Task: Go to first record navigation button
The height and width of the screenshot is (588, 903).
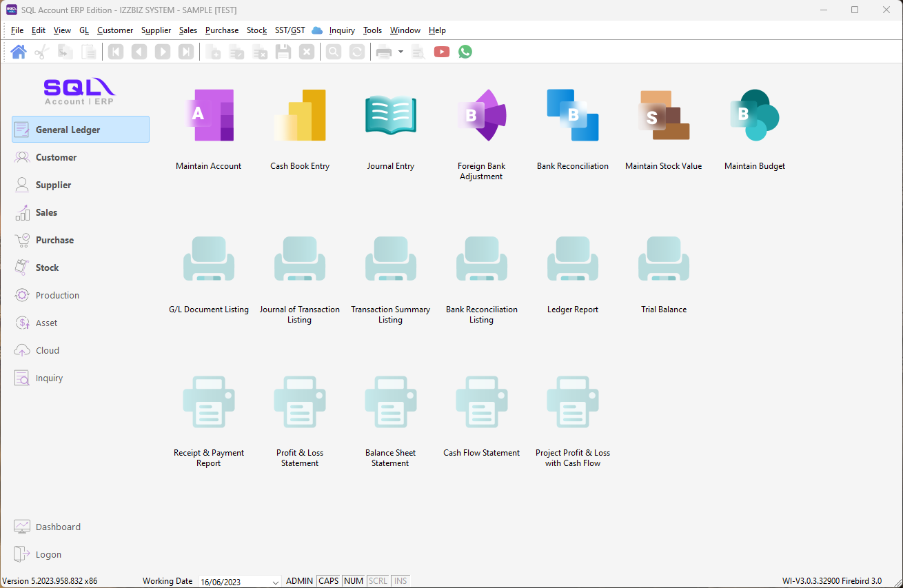Action: [116, 52]
